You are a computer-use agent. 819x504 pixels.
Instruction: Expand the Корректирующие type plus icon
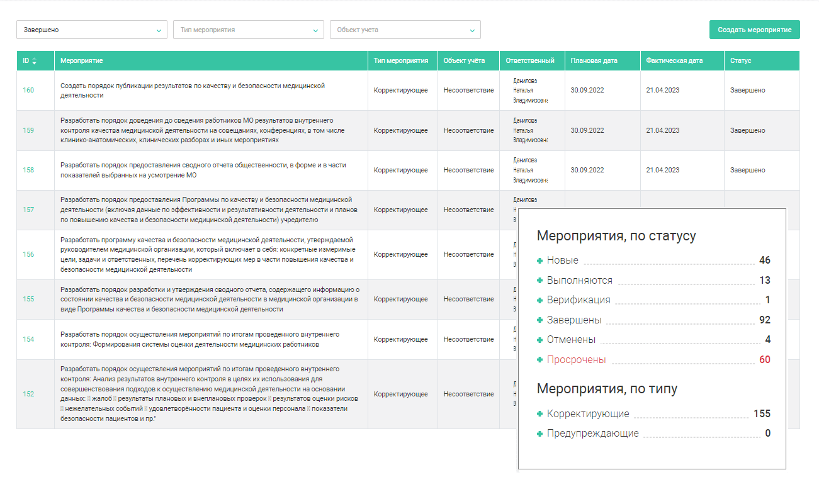tap(539, 414)
